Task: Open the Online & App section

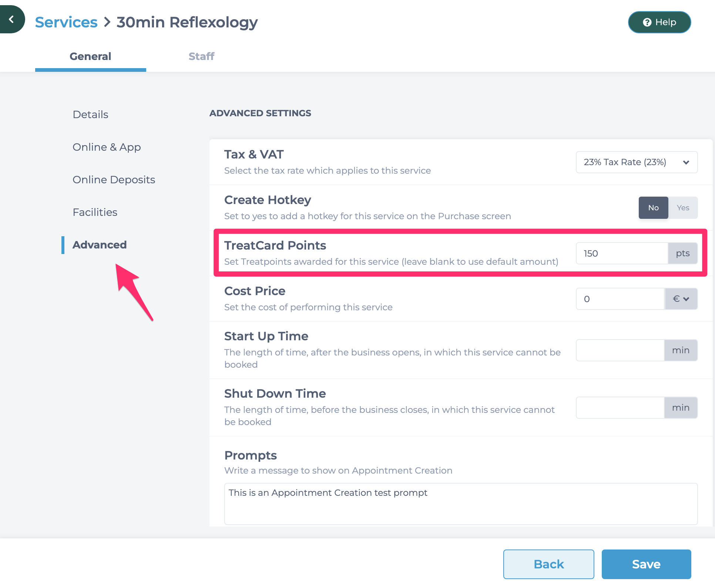Action: pos(107,147)
